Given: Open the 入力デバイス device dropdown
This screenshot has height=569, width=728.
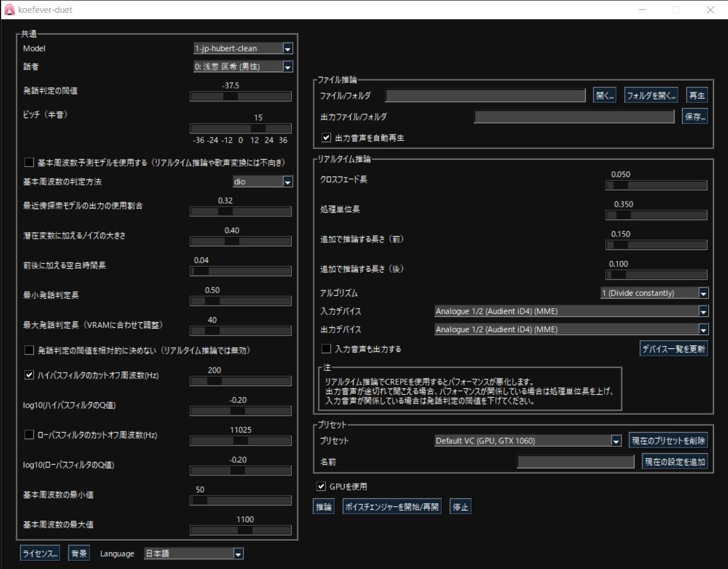Looking at the screenshot, I should tap(571, 311).
